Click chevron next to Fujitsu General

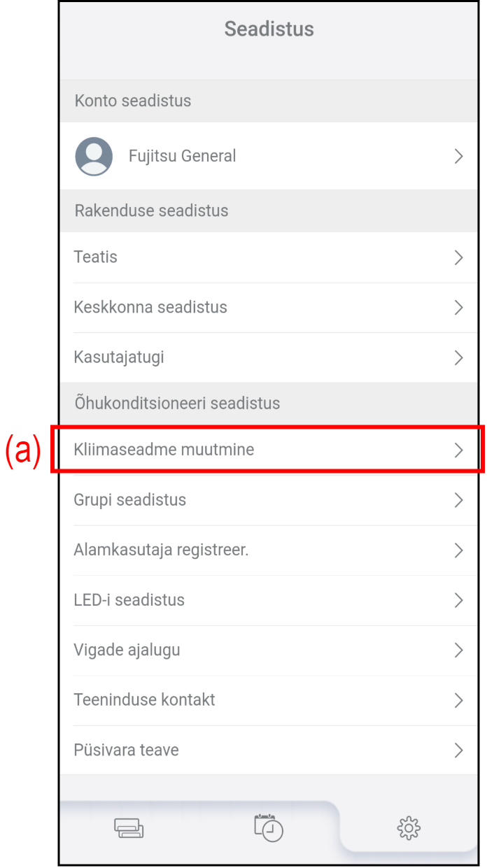pyautogui.click(x=458, y=156)
